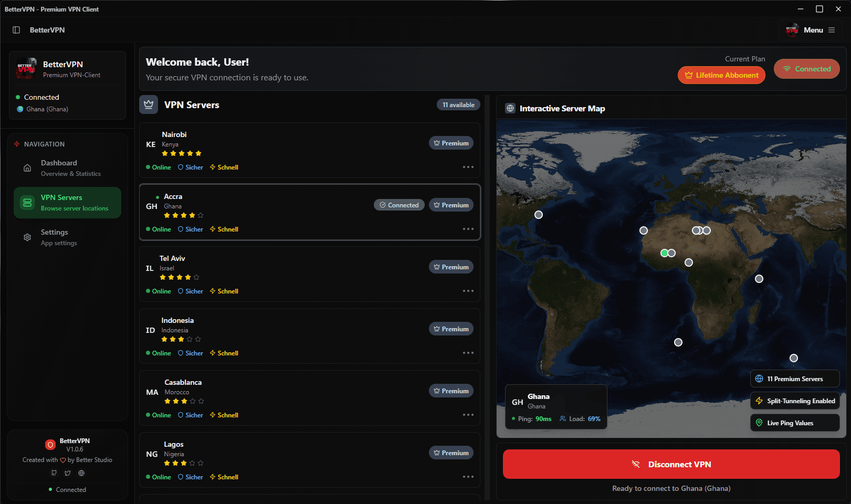Click the crown icon beside VPN Servers
The height and width of the screenshot is (504, 851).
(149, 104)
